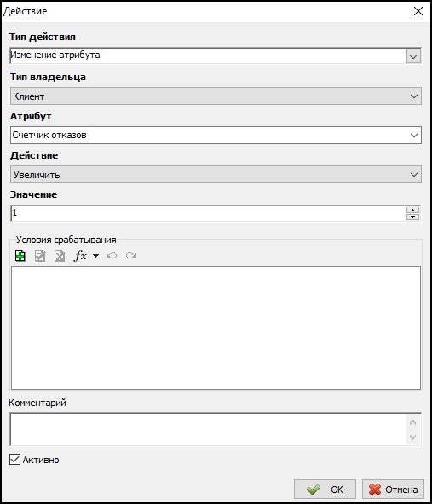Open the dropdown arrow beside fx

click(x=95, y=256)
